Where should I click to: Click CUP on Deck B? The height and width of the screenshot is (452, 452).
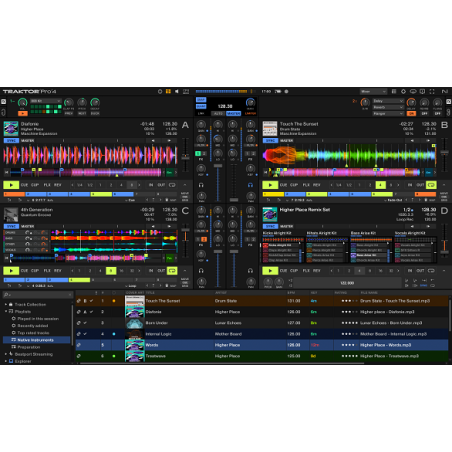point(294,185)
